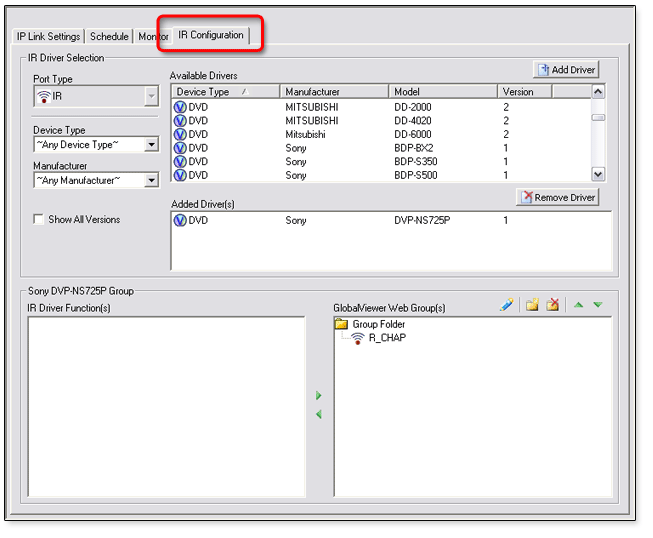Select the Group Folder item
The width and height of the screenshot is (653, 538).
pos(378,324)
